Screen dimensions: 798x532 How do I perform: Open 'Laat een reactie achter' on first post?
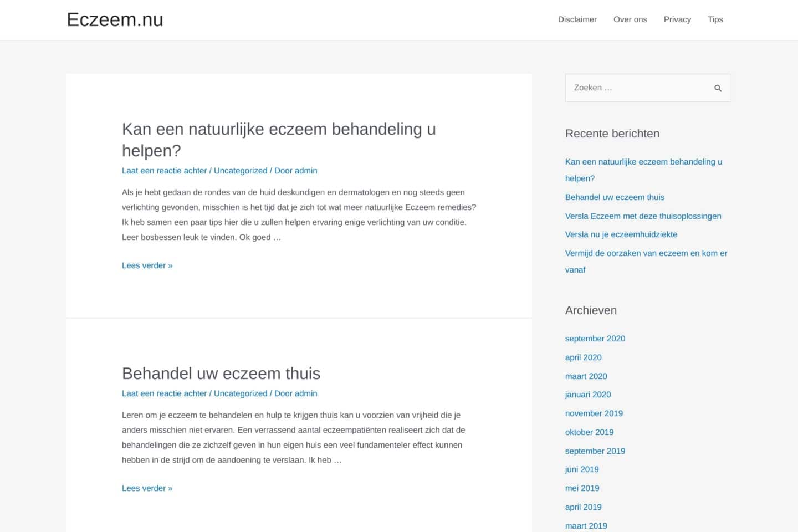164,171
